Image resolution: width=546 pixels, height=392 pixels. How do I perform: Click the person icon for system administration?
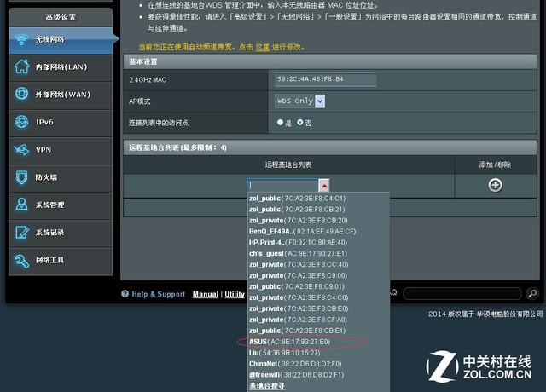click(x=21, y=205)
